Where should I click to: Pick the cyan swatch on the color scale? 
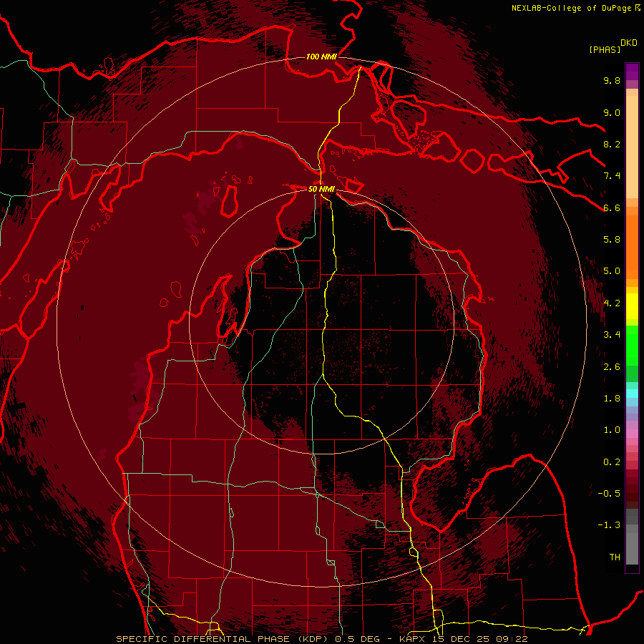[x=632, y=394]
